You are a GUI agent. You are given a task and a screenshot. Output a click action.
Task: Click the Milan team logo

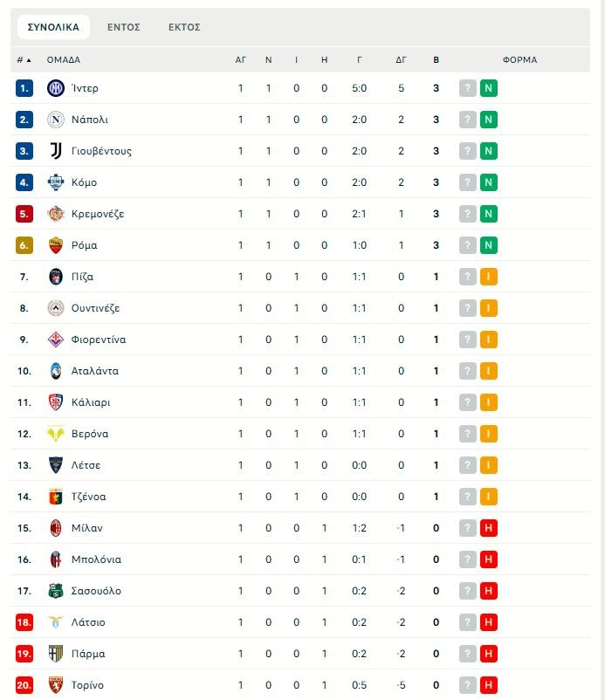pos(56,528)
